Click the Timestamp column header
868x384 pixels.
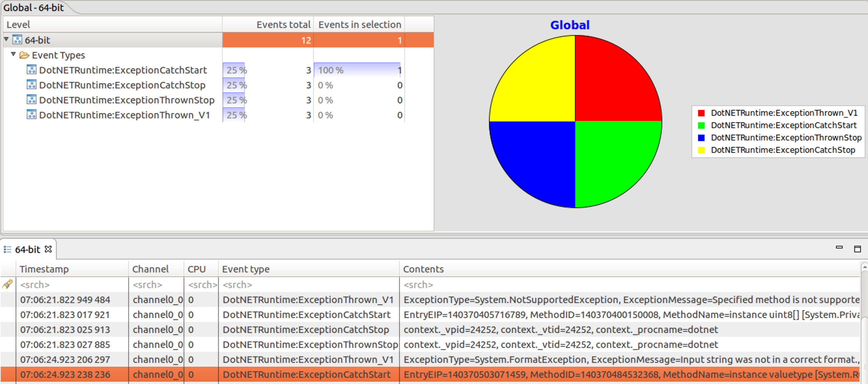pyautogui.click(x=44, y=269)
